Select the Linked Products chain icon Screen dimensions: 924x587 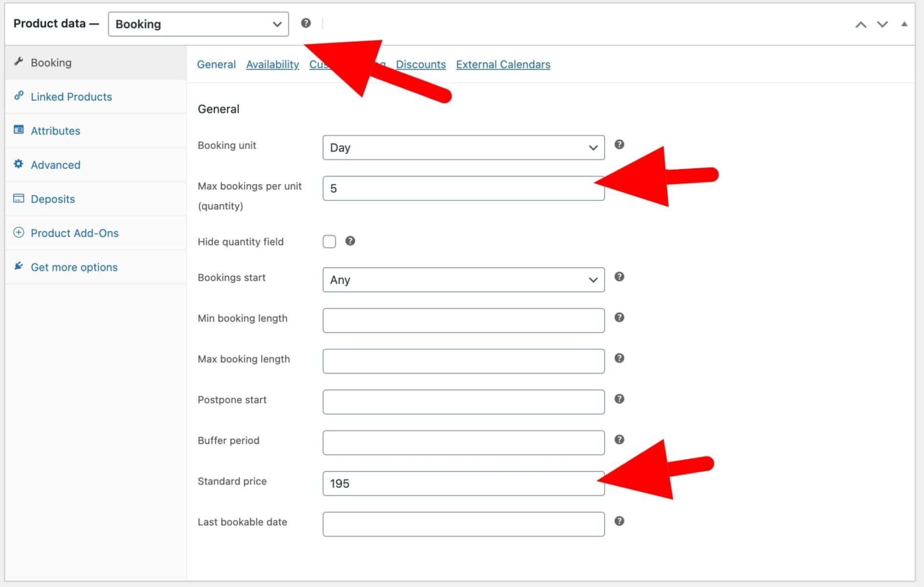(x=19, y=96)
